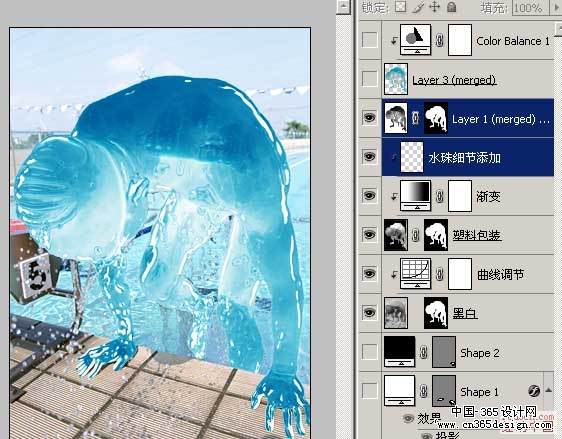Screen dimensions: 562x439
Task: Click Shape 1 vector mask link icon
Action: click(x=423, y=391)
